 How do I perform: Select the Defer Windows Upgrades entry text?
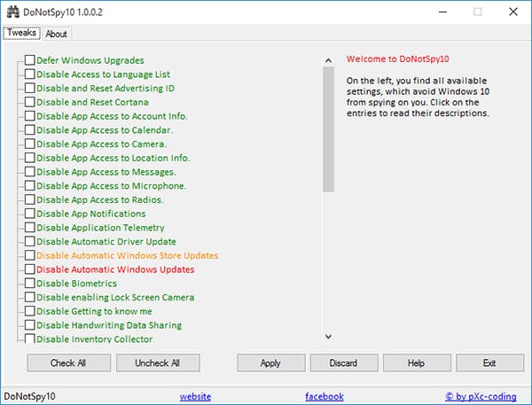90,60
